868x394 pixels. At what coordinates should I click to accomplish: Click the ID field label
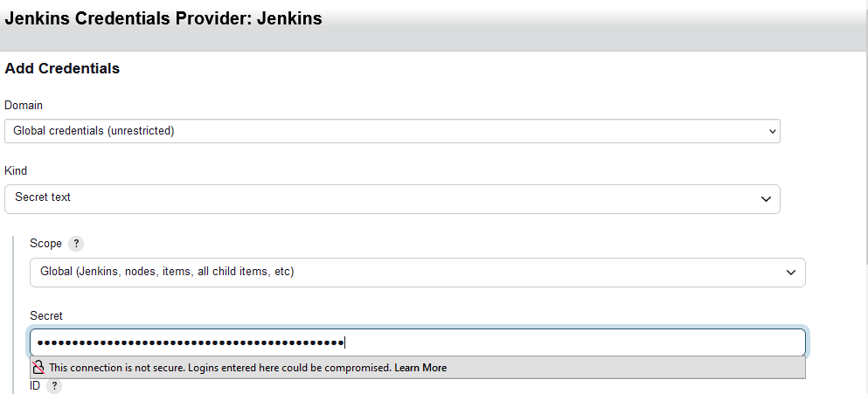(x=35, y=385)
